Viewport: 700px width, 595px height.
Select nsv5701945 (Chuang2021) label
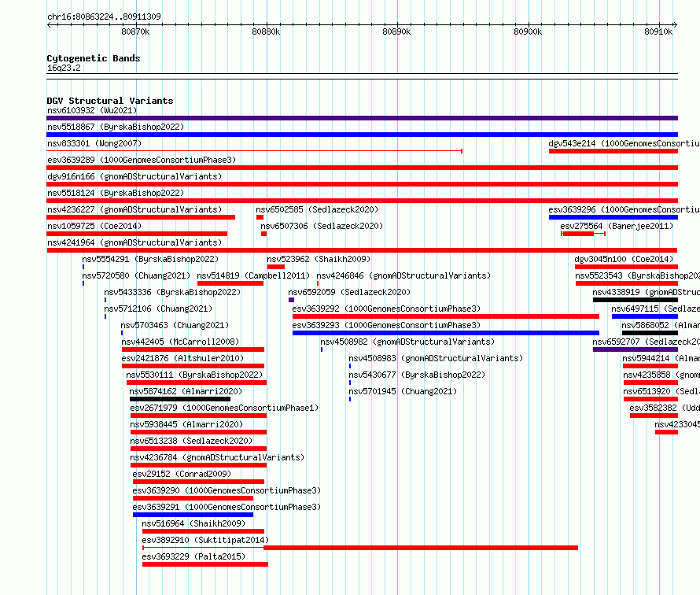pos(403,391)
